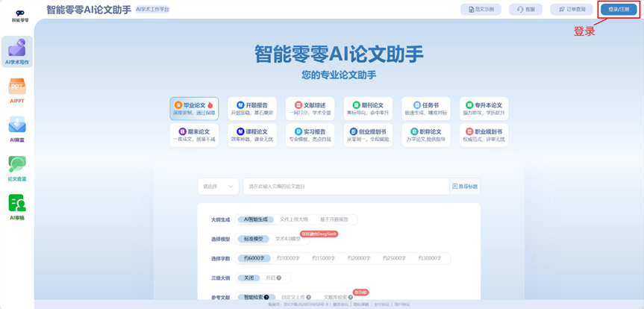Select the 期刊论文 card

coord(368,108)
